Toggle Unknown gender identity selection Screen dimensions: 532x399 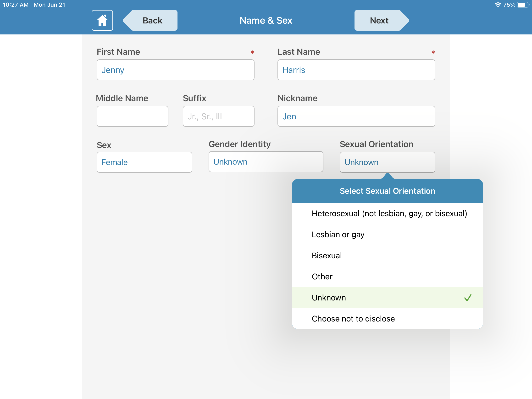coord(266,161)
